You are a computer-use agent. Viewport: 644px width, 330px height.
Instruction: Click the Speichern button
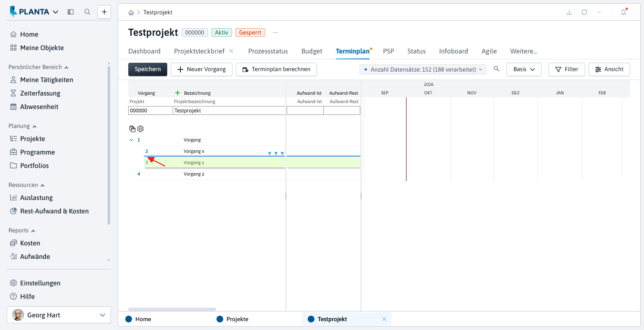(148, 69)
